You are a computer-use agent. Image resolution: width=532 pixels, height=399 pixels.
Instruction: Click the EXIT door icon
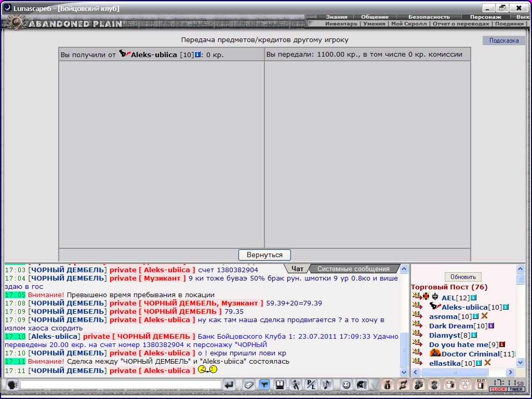point(481,384)
